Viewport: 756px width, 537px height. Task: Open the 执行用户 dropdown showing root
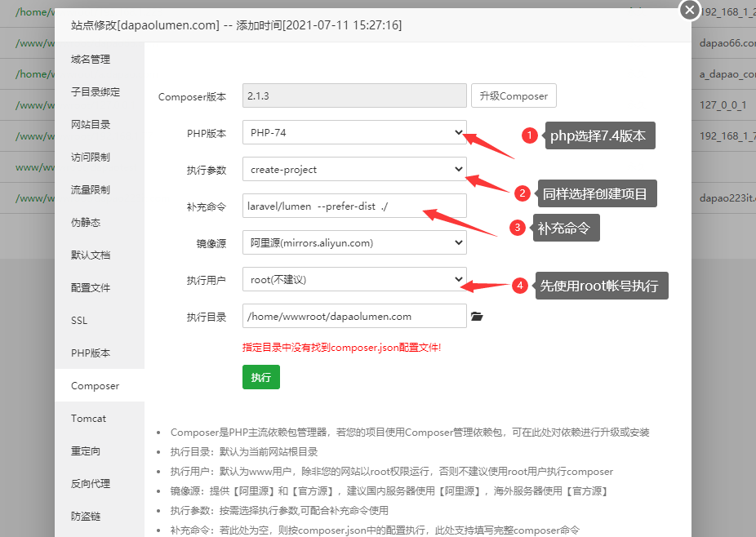tap(354, 280)
